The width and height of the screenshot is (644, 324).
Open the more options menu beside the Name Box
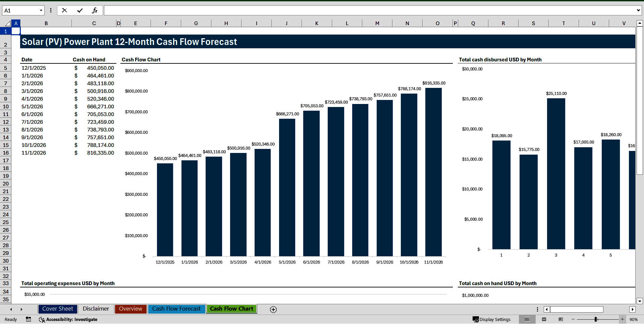point(51,10)
